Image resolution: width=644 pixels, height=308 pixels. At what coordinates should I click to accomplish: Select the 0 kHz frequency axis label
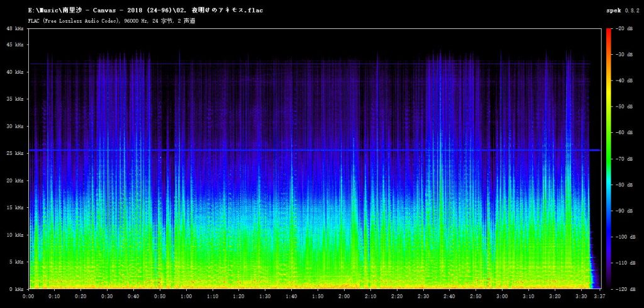(18, 289)
